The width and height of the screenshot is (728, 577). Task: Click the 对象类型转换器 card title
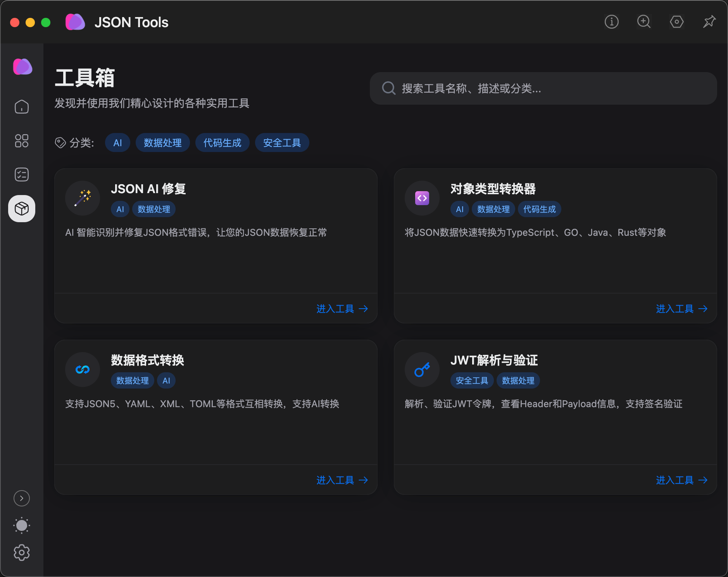(x=493, y=189)
